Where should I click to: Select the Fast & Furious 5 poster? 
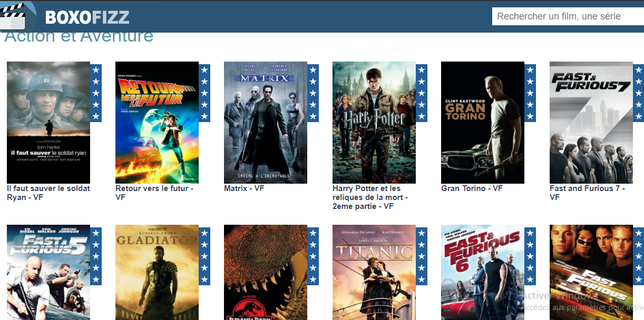(48, 273)
